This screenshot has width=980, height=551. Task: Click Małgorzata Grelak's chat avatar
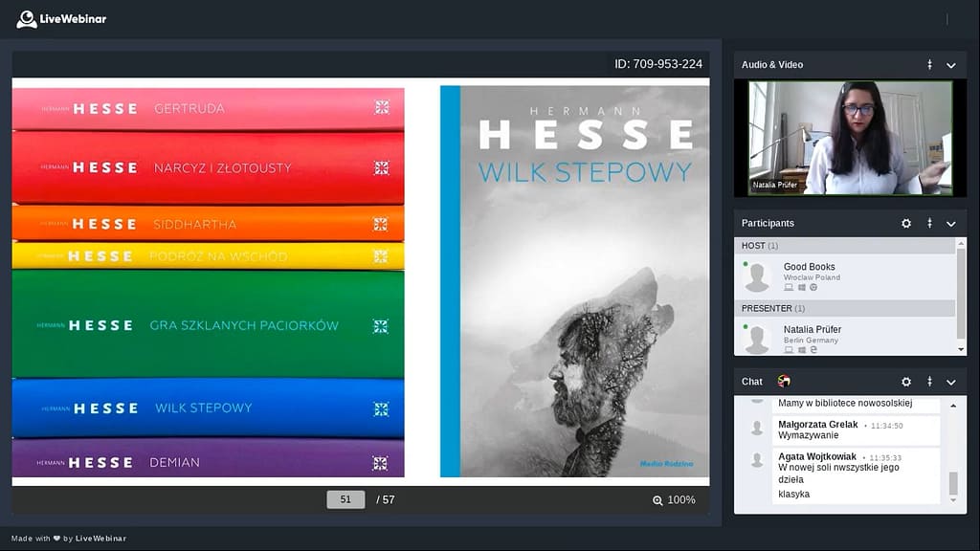pos(757,428)
